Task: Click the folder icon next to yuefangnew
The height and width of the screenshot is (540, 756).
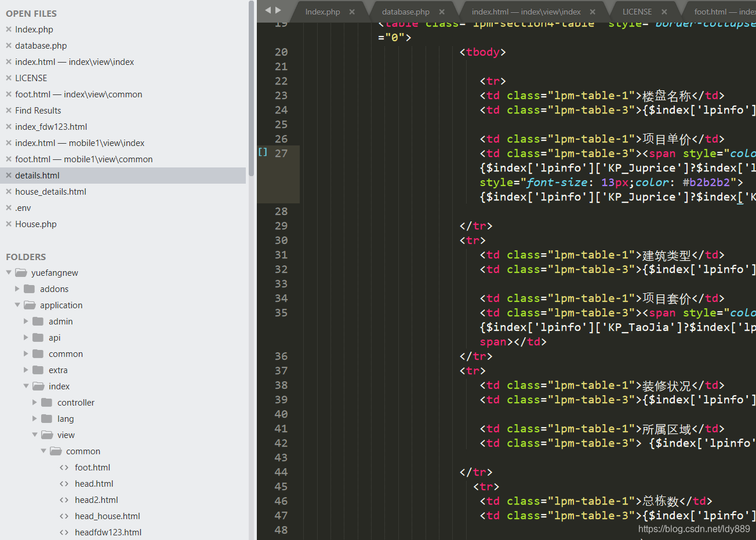Action: [x=20, y=272]
